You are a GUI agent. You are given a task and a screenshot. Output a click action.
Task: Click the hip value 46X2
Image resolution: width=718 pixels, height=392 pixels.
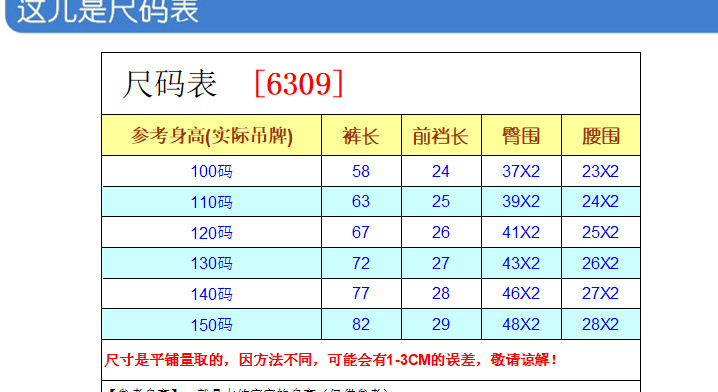click(521, 293)
